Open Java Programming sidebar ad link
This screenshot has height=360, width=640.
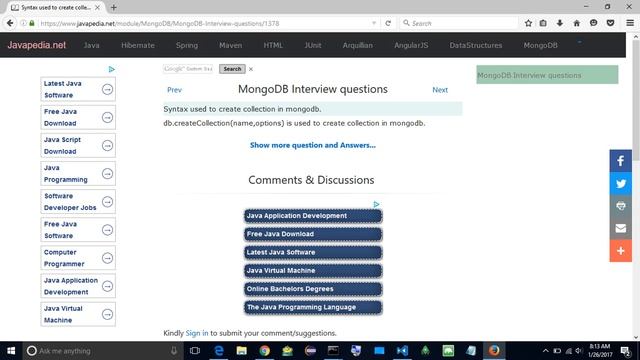tap(78, 173)
